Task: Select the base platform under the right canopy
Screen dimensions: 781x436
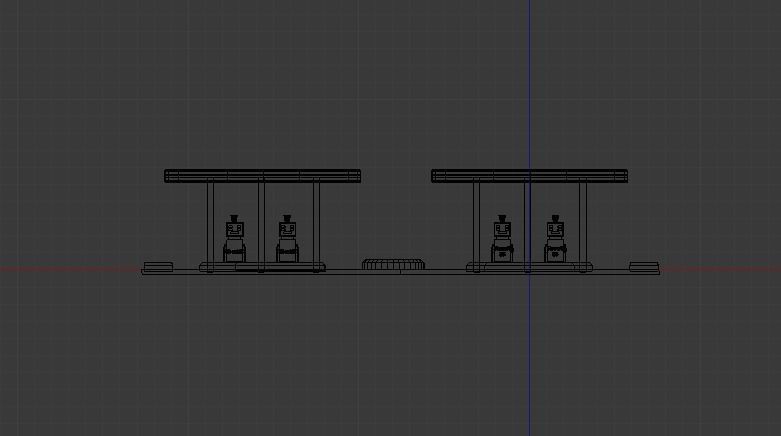Action: (x=529, y=267)
